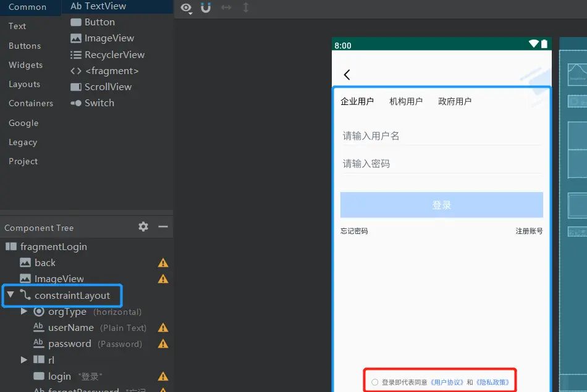Open Component Tree settings gear
587x392 pixels.
coord(143,227)
